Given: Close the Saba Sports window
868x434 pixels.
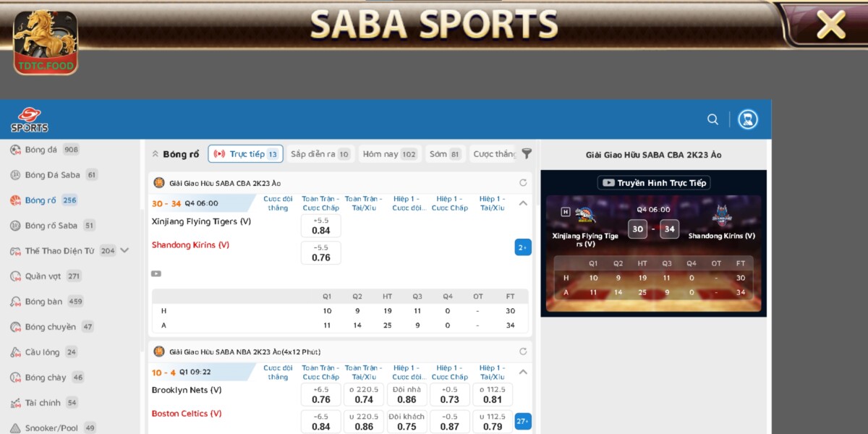Looking at the screenshot, I should point(830,25).
